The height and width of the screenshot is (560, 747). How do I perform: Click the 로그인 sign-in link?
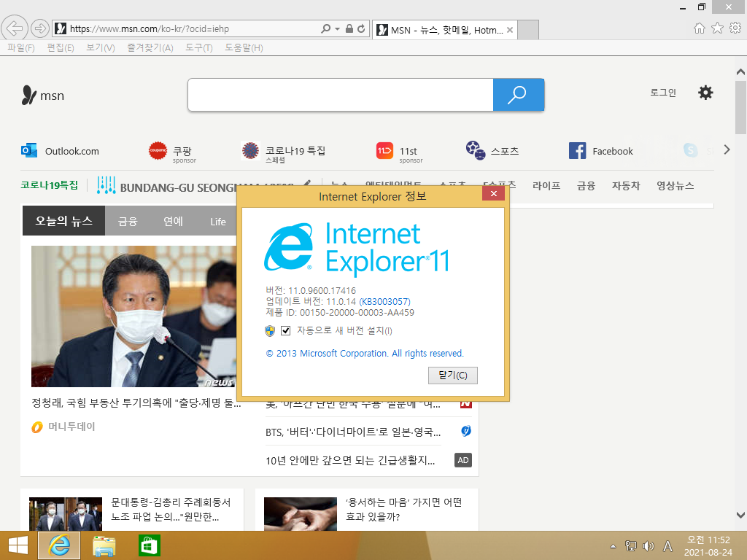(x=663, y=93)
